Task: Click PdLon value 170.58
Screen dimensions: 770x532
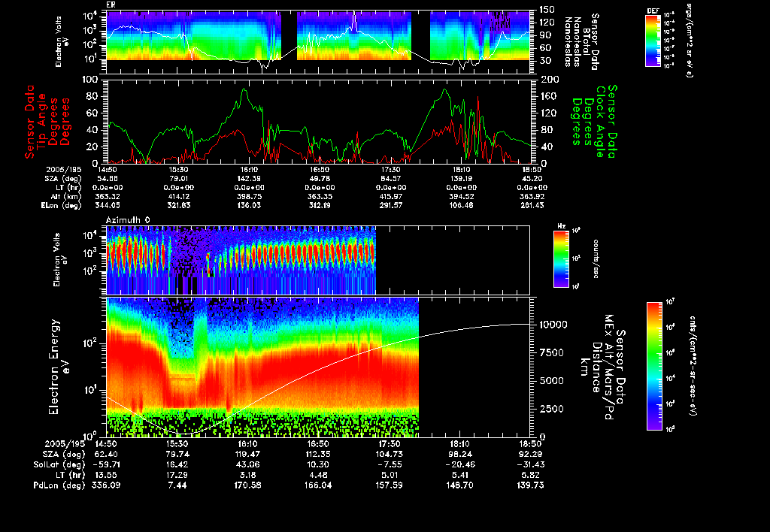Action: click(247, 485)
